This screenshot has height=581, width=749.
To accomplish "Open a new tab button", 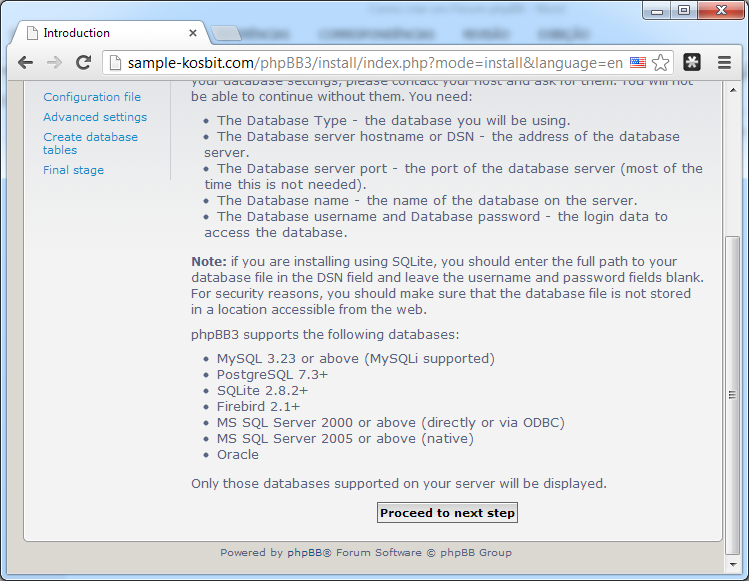I will point(226,33).
